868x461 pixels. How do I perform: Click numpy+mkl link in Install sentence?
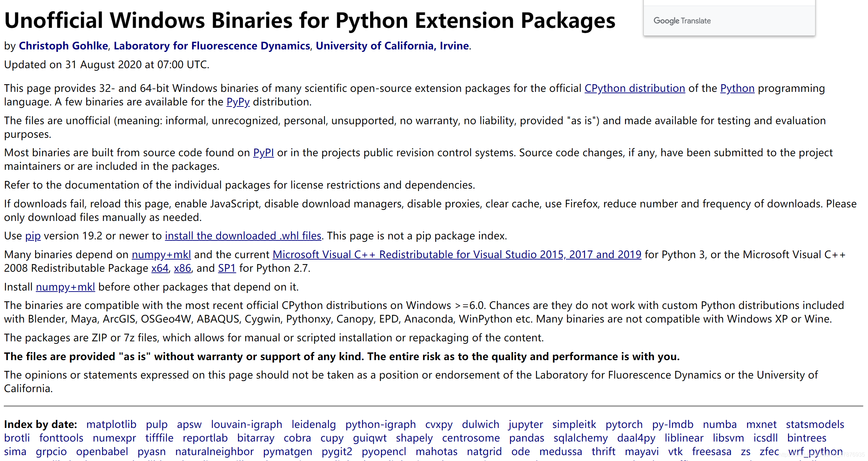click(65, 287)
